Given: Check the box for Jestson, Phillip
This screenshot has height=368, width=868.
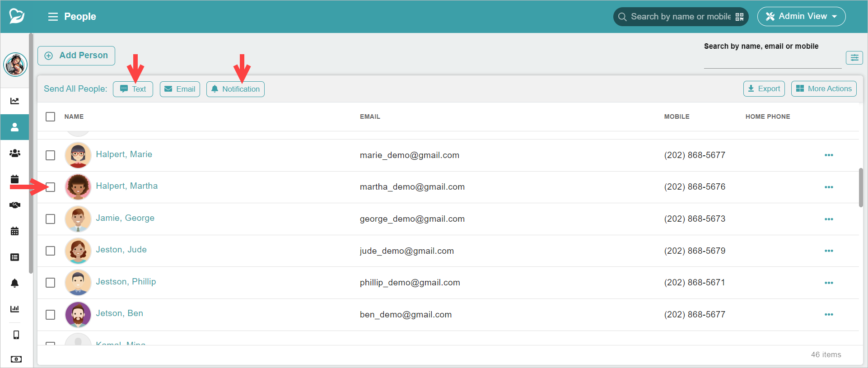Looking at the screenshot, I should [x=51, y=283].
